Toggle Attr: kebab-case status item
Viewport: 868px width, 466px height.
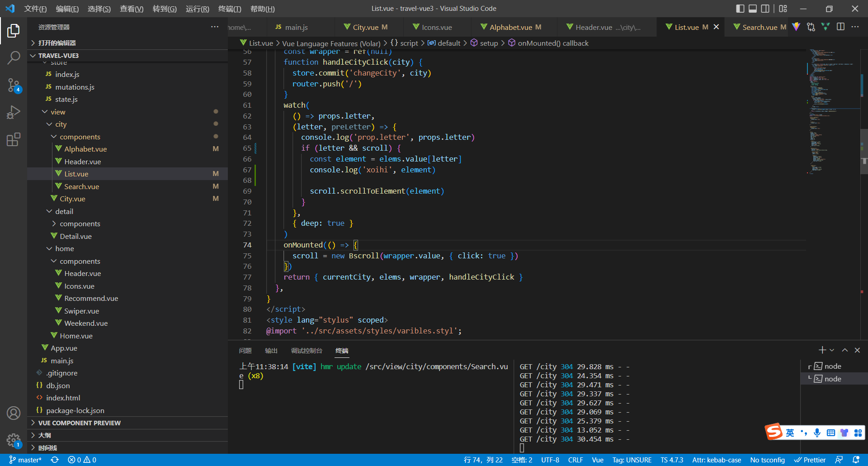click(x=717, y=460)
